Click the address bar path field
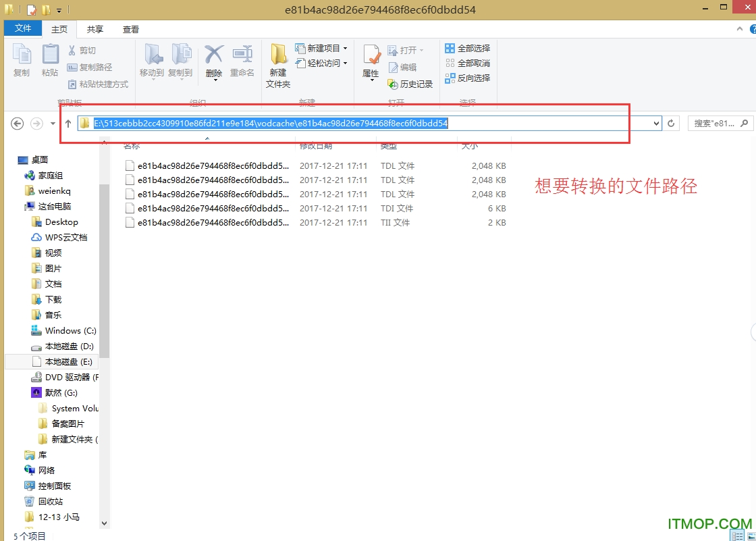 [x=369, y=124]
